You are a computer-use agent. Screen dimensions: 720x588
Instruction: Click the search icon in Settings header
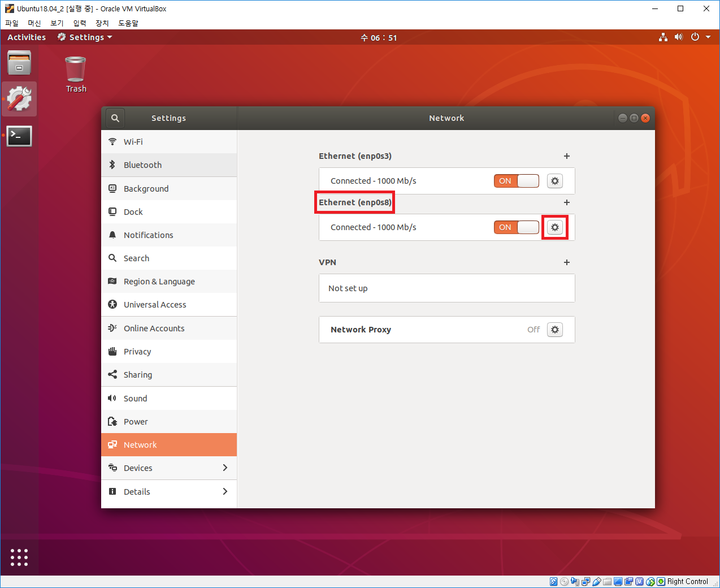click(x=115, y=118)
